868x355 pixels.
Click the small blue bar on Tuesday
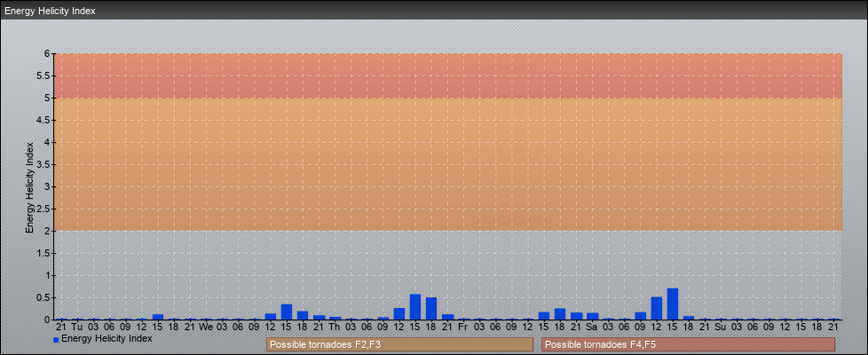(158, 317)
